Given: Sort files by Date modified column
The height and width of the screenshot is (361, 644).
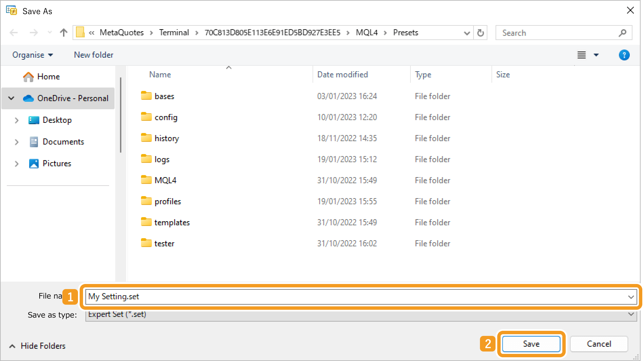Looking at the screenshot, I should [342, 74].
